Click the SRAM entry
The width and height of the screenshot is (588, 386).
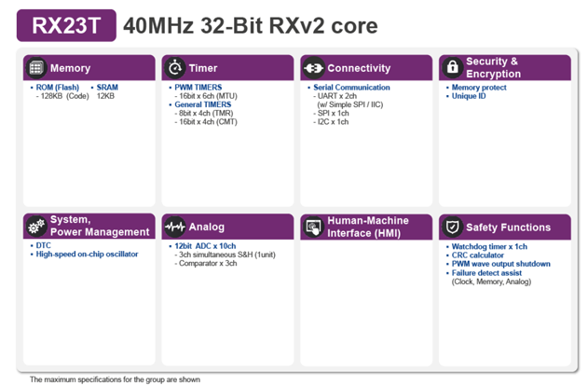click(107, 88)
